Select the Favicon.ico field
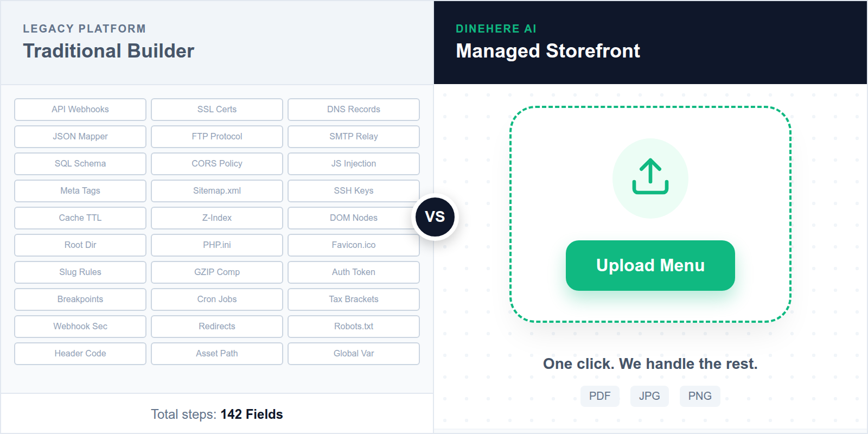 coord(354,245)
